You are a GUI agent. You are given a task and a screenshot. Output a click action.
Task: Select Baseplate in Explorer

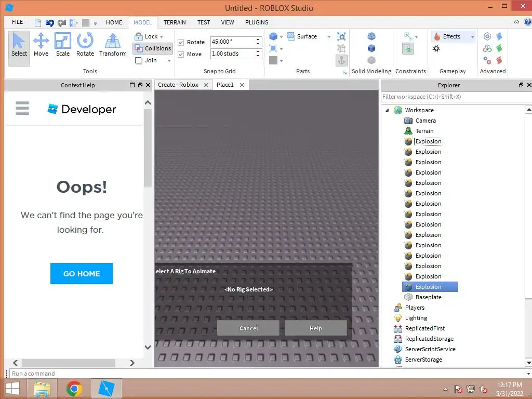click(x=429, y=297)
